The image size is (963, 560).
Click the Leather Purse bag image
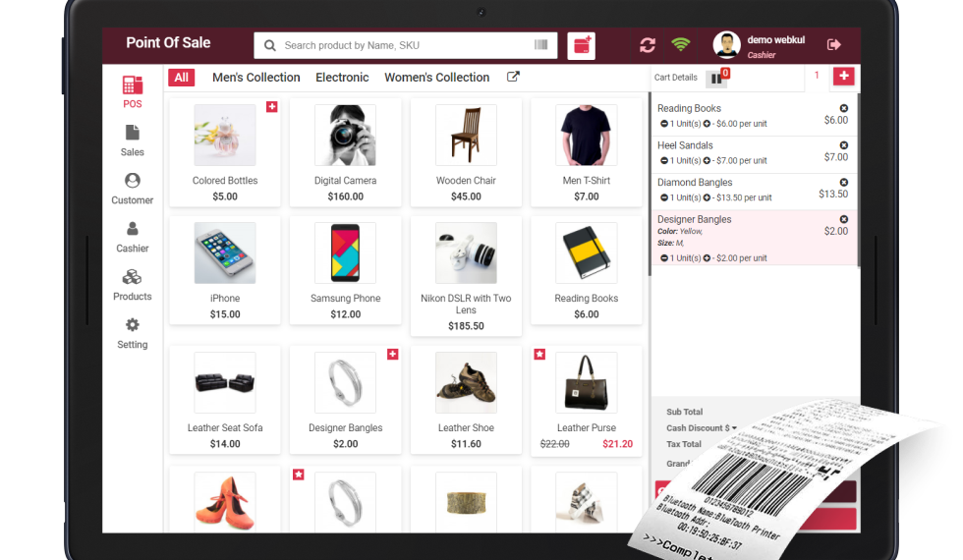(587, 382)
